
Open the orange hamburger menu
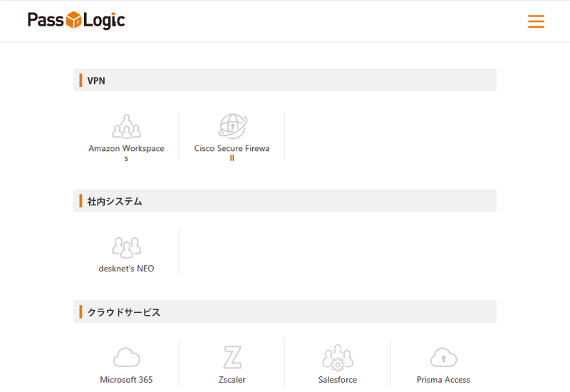[536, 21]
